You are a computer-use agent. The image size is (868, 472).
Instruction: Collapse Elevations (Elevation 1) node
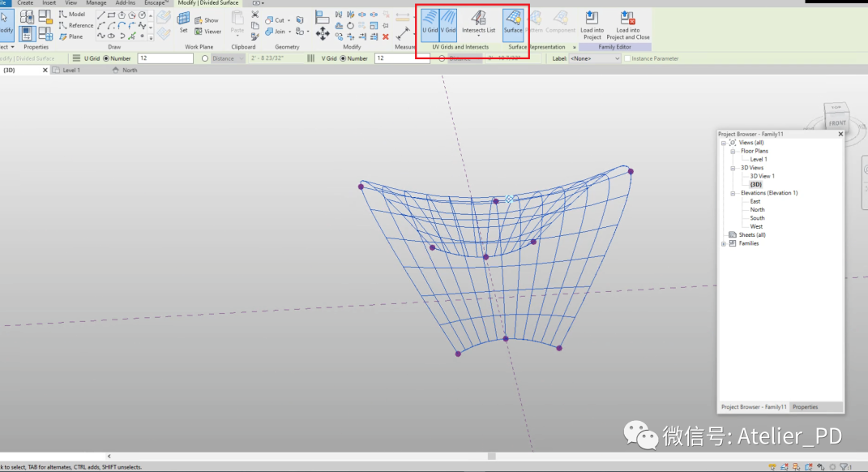point(733,193)
